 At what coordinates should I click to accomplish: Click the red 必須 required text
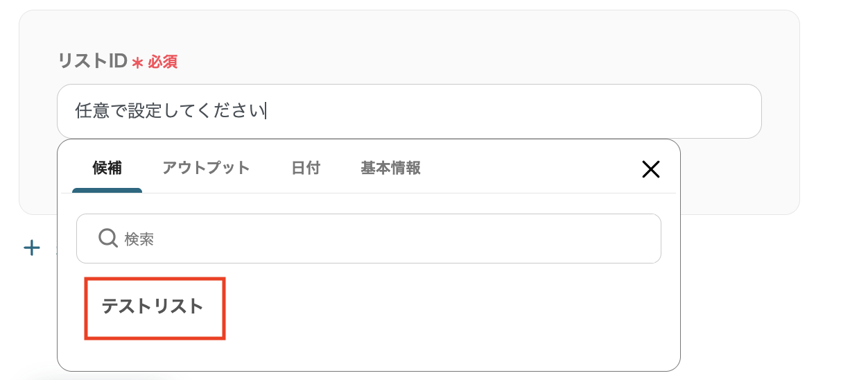pyautogui.click(x=163, y=62)
